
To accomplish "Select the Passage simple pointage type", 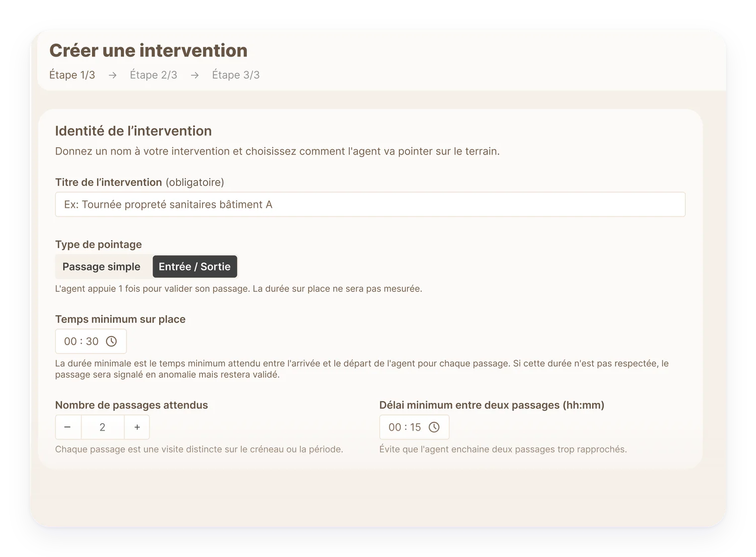I will [x=101, y=267].
